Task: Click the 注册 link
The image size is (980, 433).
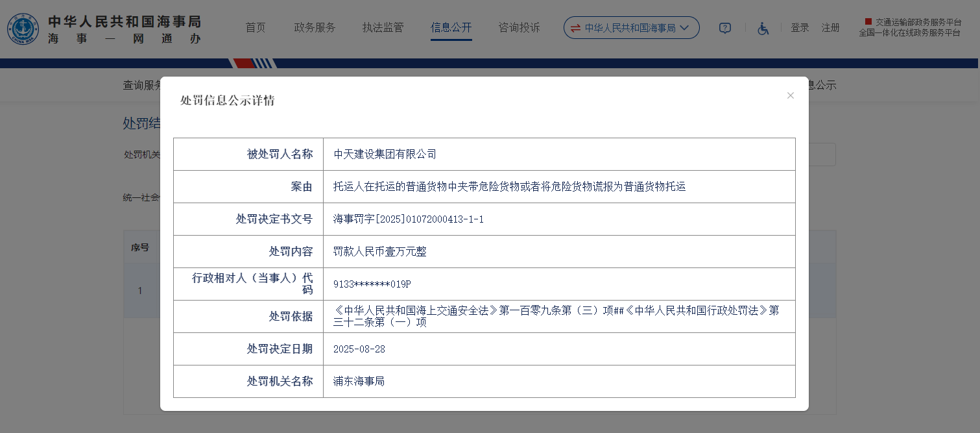Action: [x=831, y=28]
